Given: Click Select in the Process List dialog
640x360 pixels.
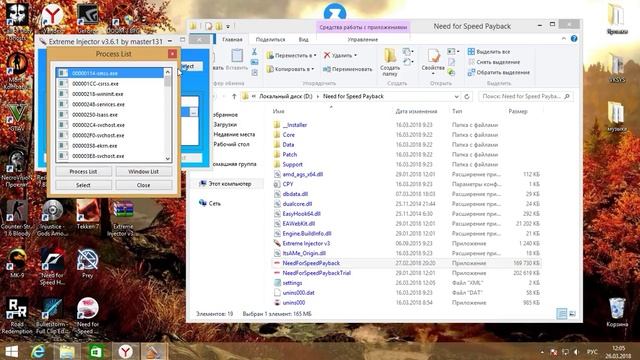Looking at the screenshot, I should 83,185.
